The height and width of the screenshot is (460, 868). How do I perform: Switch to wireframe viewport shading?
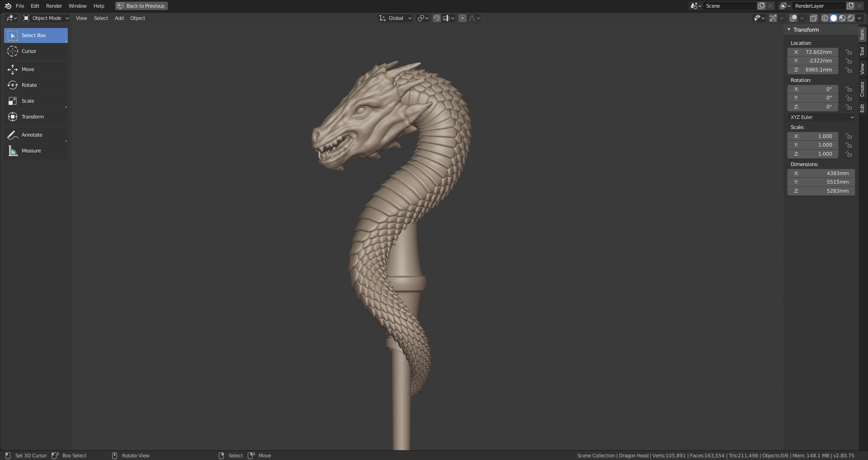coord(825,18)
